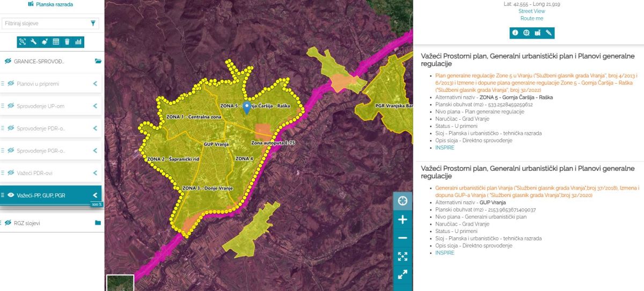
Task: Click the geolocation crosshair map button
Action: click(x=402, y=201)
